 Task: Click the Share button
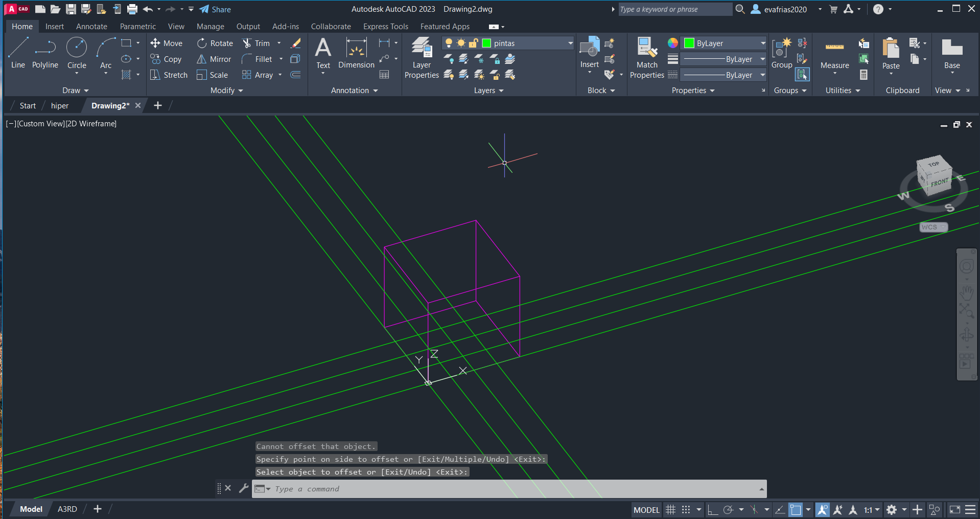click(216, 9)
